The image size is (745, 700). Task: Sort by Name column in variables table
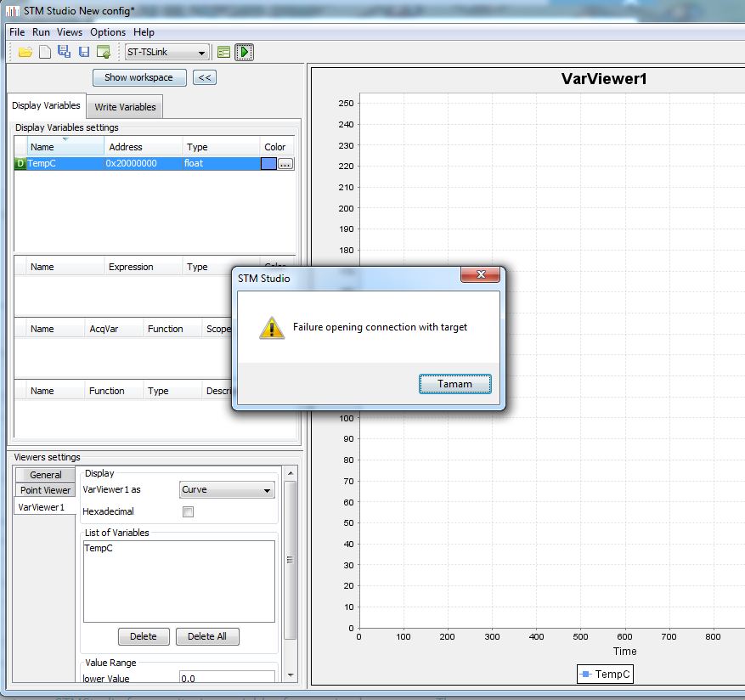pyautogui.click(x=65, y=147)
